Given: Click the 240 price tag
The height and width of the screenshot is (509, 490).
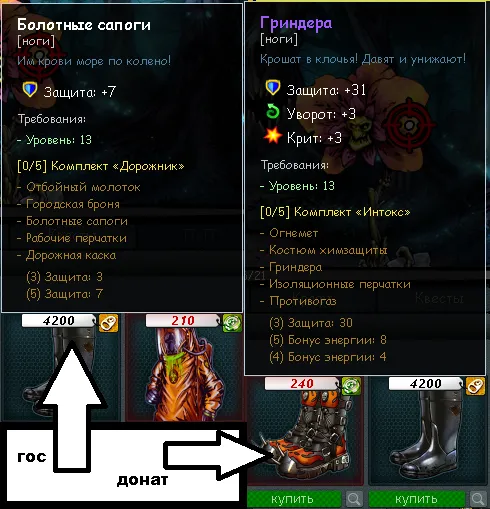Looking at the screenshot, I should tap(302, 384).
